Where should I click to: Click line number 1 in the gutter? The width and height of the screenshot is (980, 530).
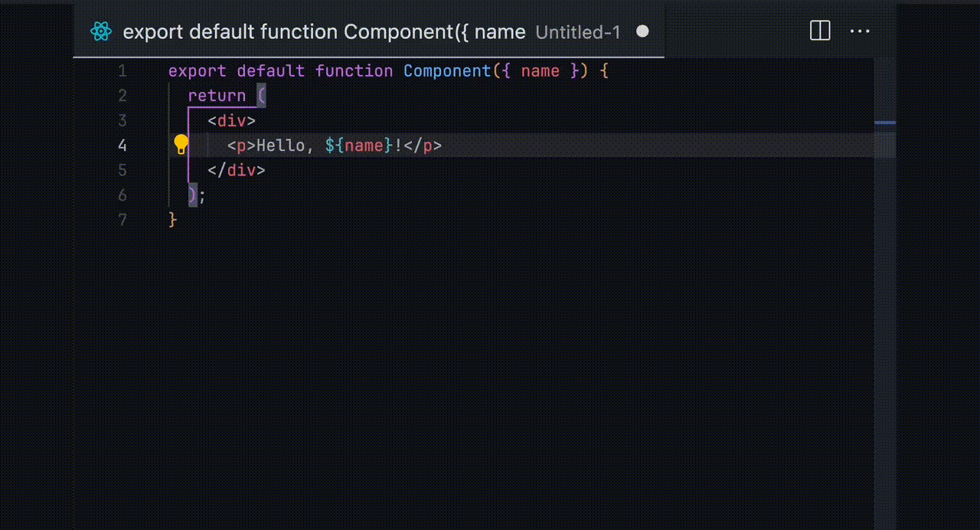point(122,71)
